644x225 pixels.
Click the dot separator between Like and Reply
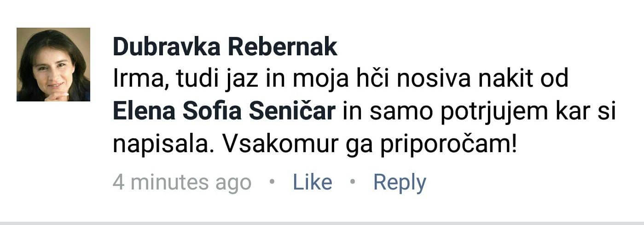353,182
